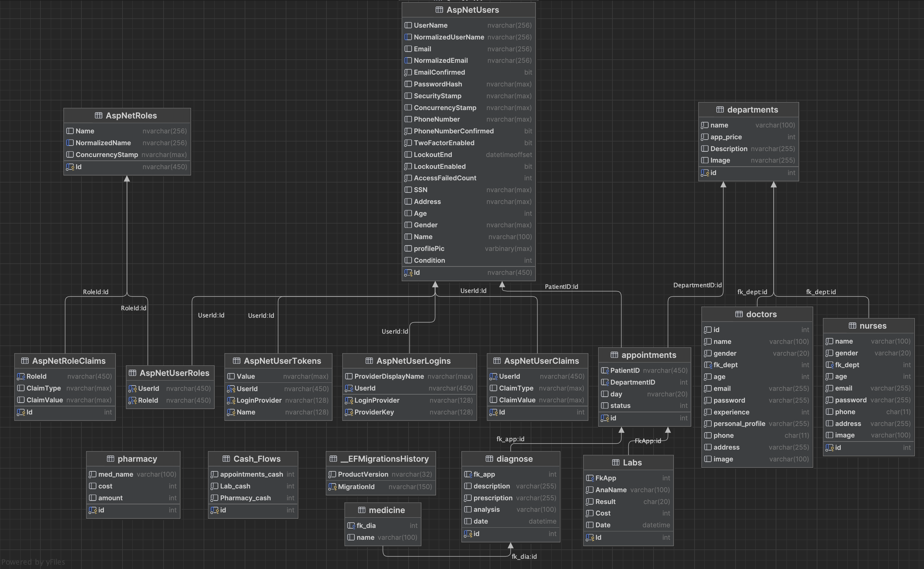Click the column icon beside doctors personal_profile
The width and height of the screenshot is (924, 569).
coord(708,424)
